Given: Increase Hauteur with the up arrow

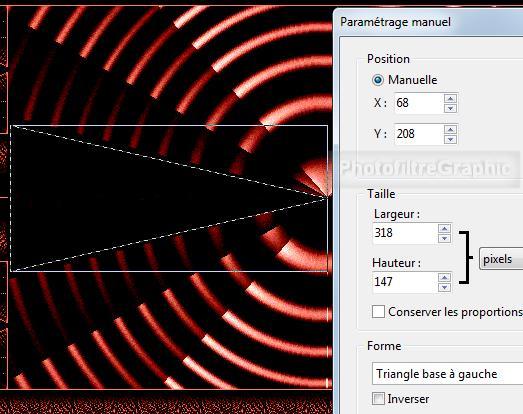Looking at the screenshot, I should [444, 278].
